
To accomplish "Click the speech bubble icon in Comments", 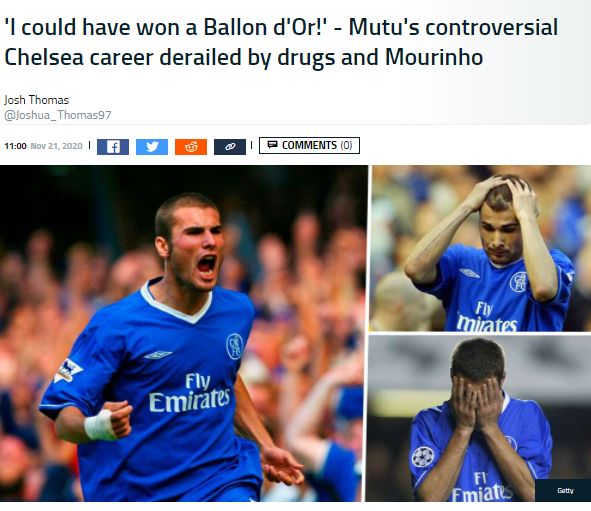I will point(272,144).
